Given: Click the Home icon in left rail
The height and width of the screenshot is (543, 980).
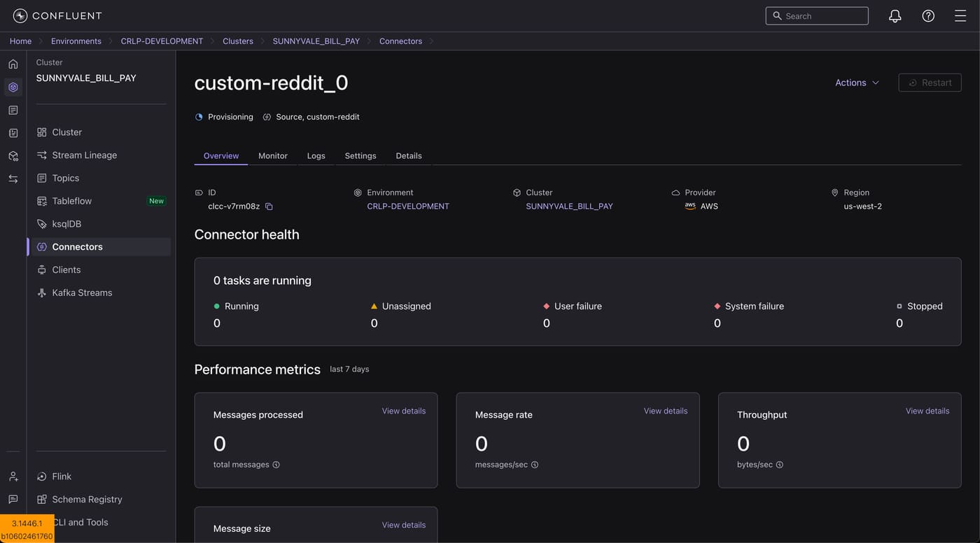Looking at the screenshot, I should [13, 64].
